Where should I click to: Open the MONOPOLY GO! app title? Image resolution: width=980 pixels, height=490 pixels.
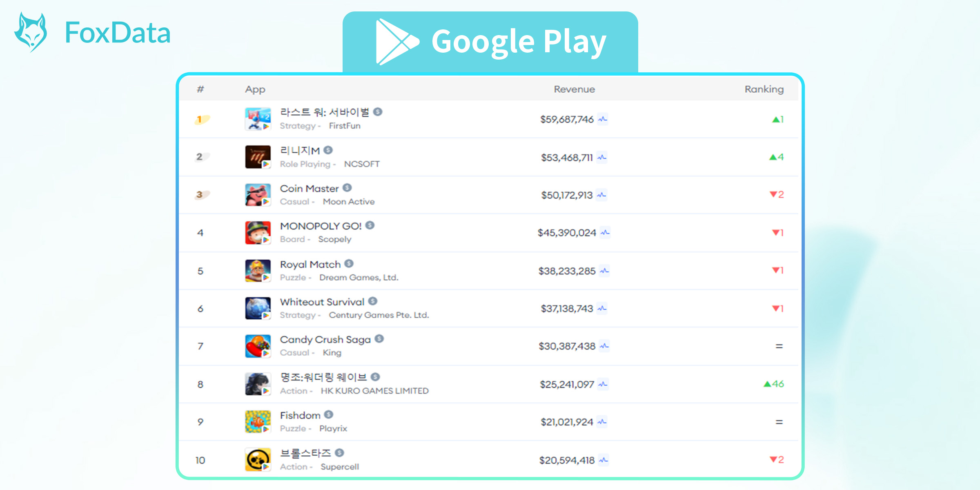[321, 226]
